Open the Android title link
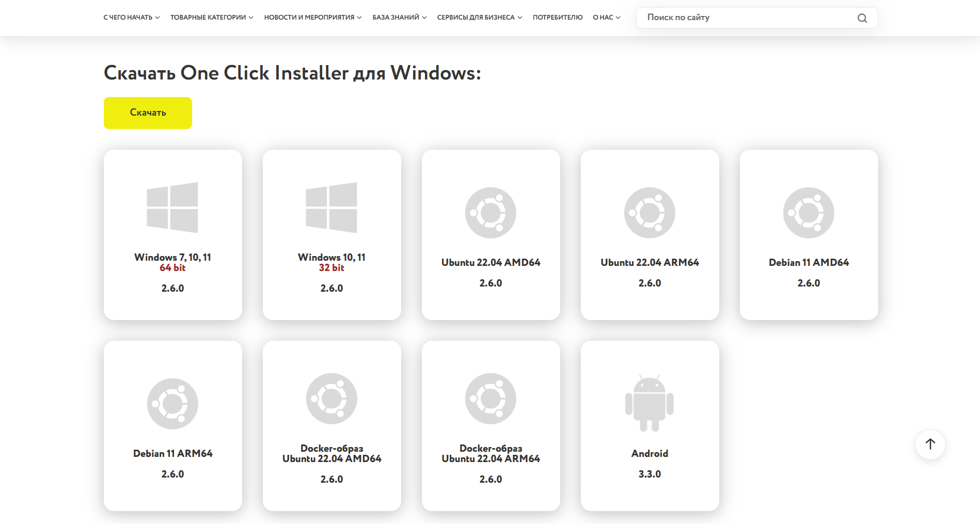The height and width of the screenshot is (524, 980). pos(650,453)
